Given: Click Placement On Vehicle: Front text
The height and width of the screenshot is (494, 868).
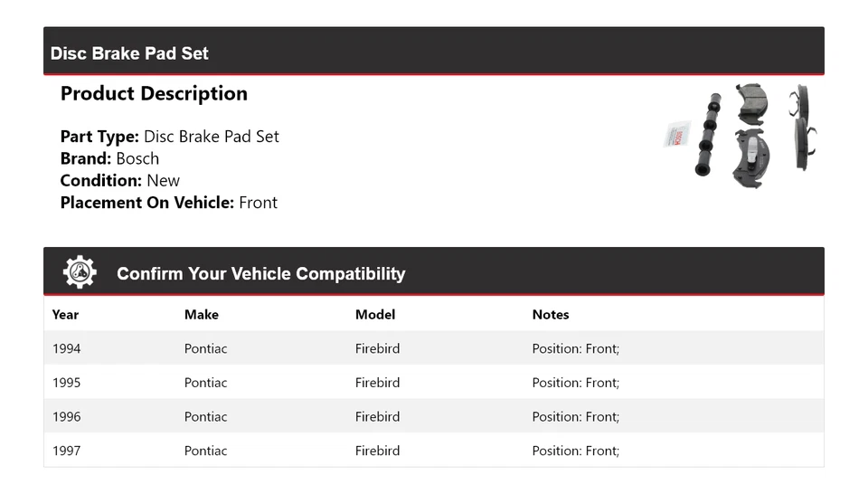Looking at the screenshot, I should tap(169, 203).
